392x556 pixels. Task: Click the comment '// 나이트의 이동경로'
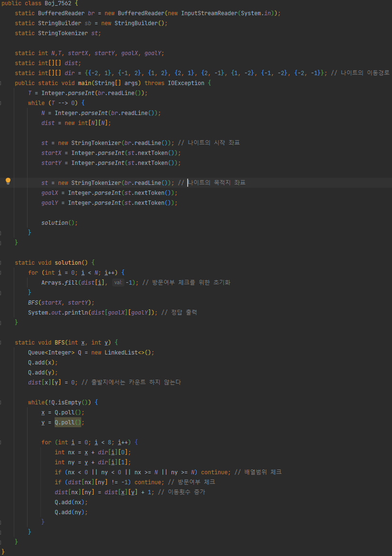pyautogui.click(x=360, y=73)
